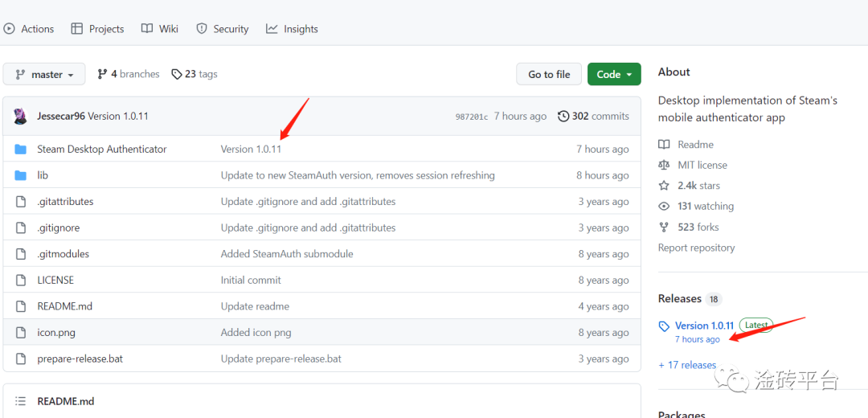Click the book icon next to Readme
This screenshot has width=868, height=418.
[x=664, y=145]
